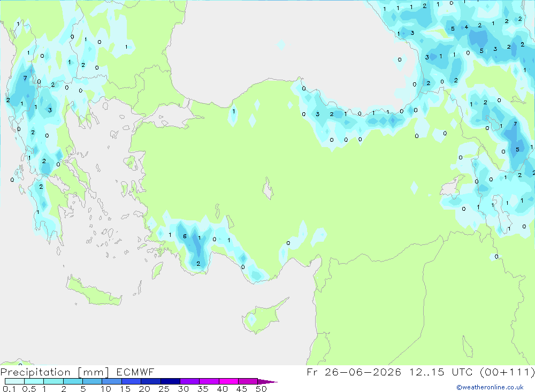Click the date 'Fr 26-06-2026' label

click(x=354, y=372)
